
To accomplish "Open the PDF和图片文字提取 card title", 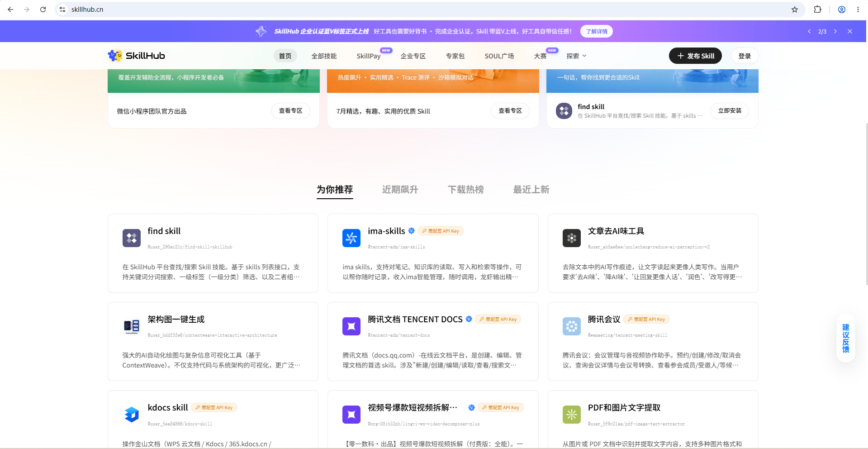I will [624, 407].
